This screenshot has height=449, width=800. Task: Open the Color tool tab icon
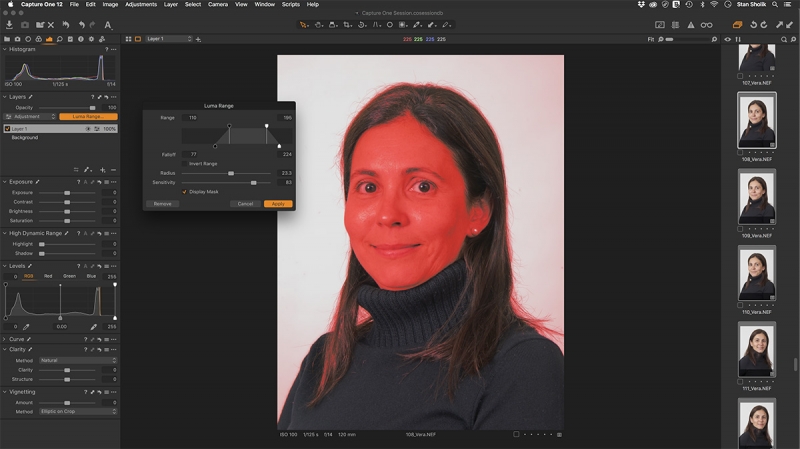coord(38,39)
